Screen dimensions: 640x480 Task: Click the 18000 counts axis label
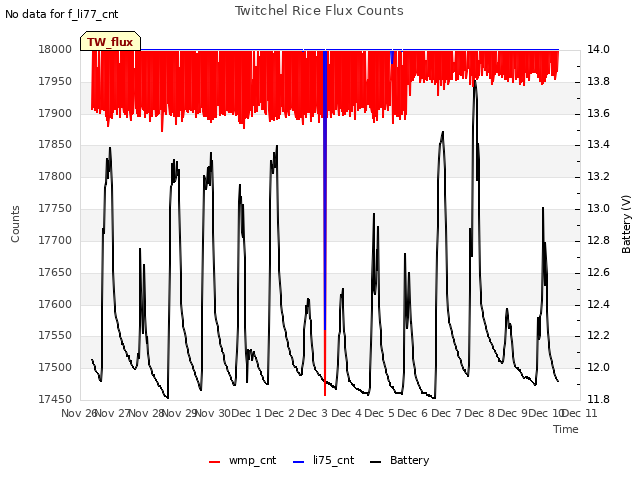tap(55, 49)
